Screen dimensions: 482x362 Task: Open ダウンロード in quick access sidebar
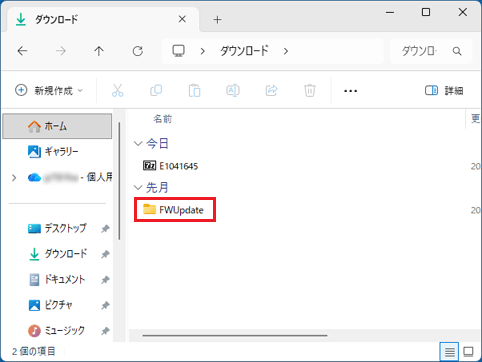click(x=58, y=254)
